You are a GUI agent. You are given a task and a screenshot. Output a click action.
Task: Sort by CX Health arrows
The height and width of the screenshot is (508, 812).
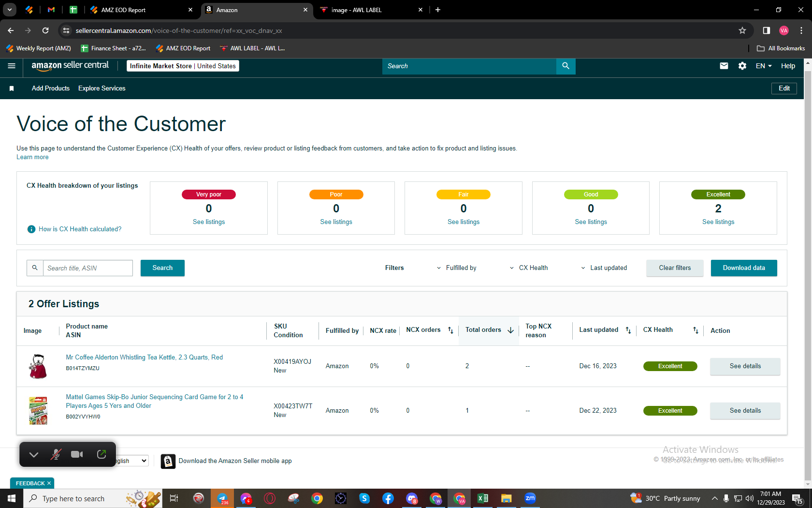coord(696,330)
